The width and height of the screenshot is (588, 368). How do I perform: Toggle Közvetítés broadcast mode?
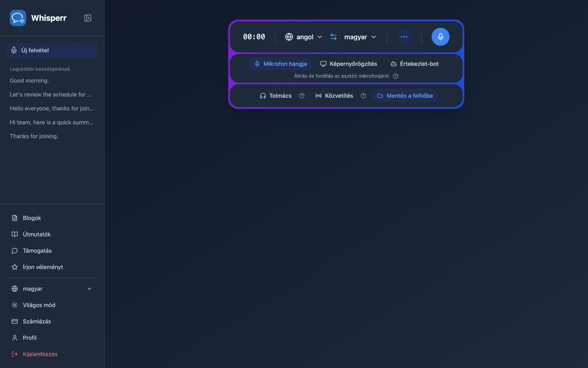tap(334, 96)
